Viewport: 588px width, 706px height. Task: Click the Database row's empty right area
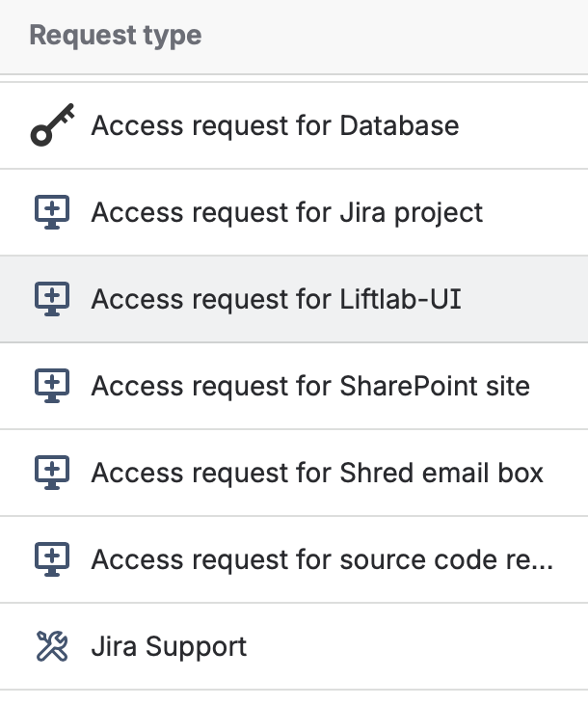(x=525, y=126)
